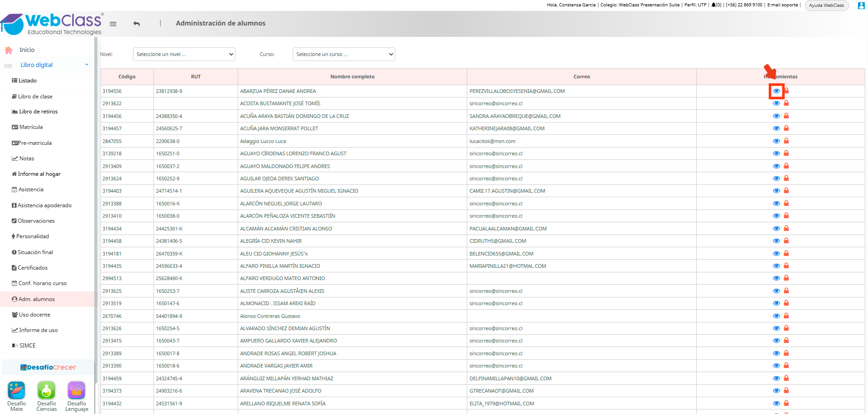868x414 pixels.
Task: Click the lock icon for Adaggio Lucco Luca
Action: click(786, 141)
